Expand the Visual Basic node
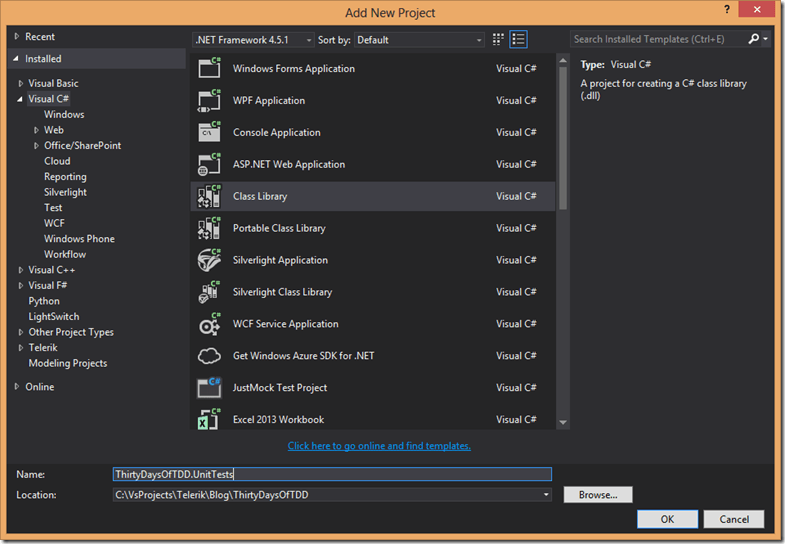This screenshot has height=544, width=785. pyautogui.click(x=21, y=84)
